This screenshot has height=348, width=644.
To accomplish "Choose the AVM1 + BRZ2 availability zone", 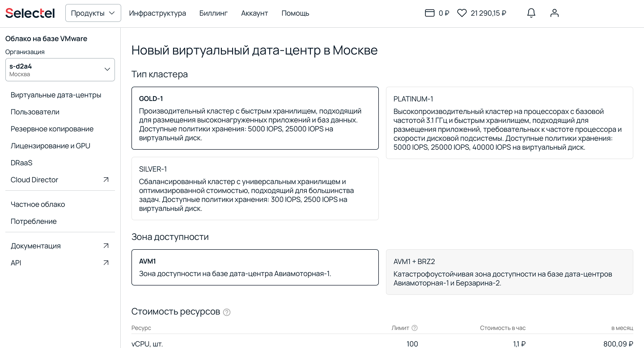I will pyautogui.click(x=509, y=272).
